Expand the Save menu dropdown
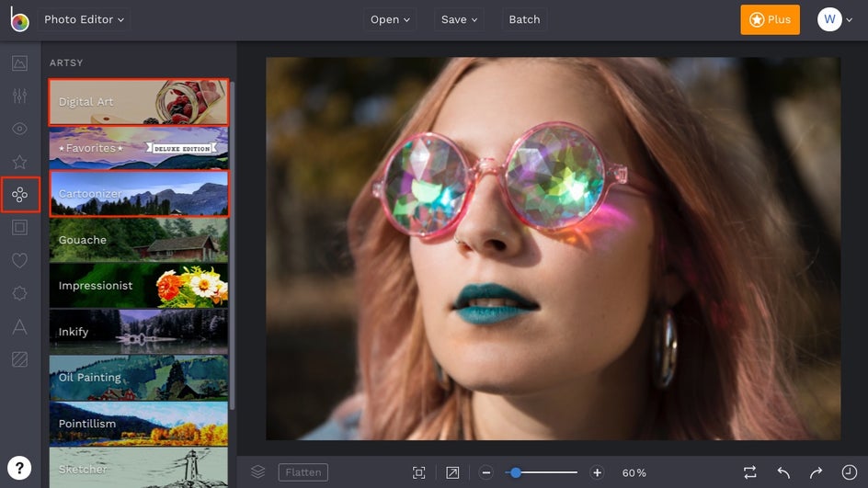This screenshot has height=488, width=868. pos(459,19)
